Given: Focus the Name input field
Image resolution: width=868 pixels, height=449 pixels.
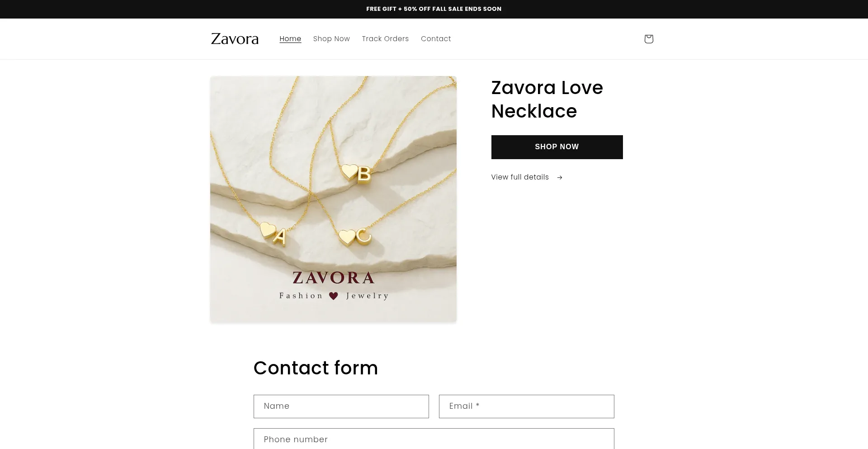Looking at the screenshot, I should coord(341,406).
